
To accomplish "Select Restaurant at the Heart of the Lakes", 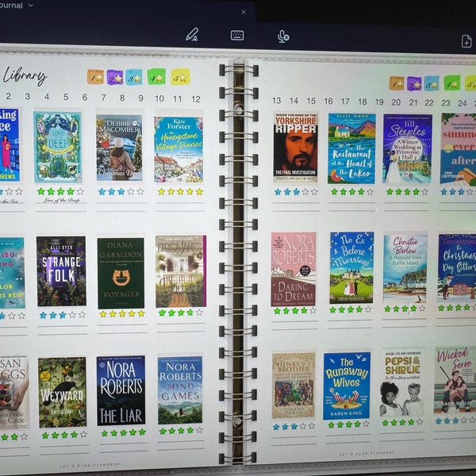I will point(351,149).
